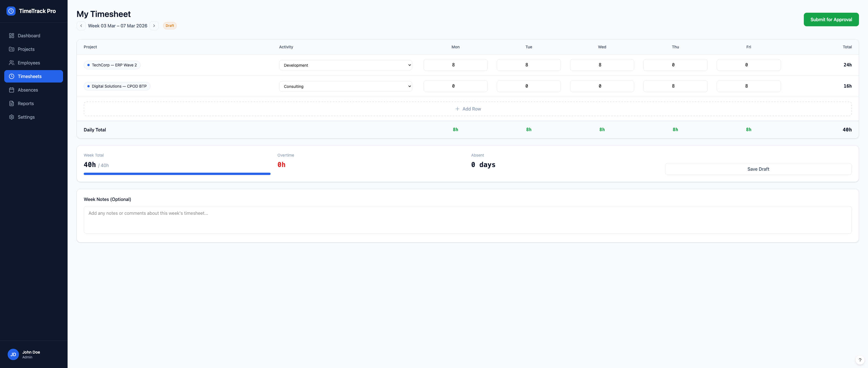This screenshot has height=368, width=868.
Task: Advance to the next week
Action: pos(154,26)
